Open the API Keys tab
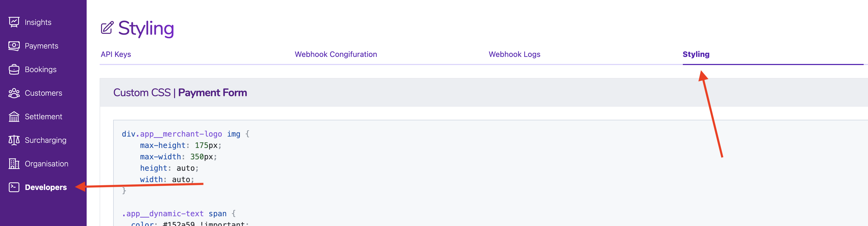868x226 pixels. (116, 54)
